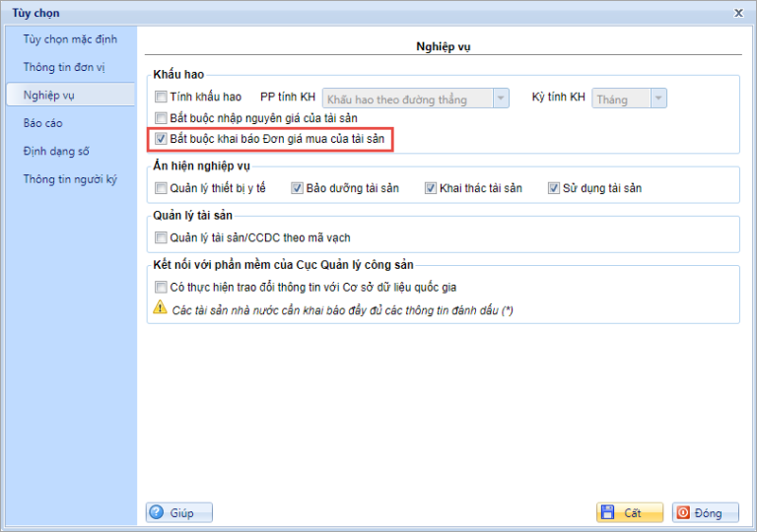Enable Quản lý tài sản/CCDC theo mã vạch
Viewport: 757px width, 532px height.
coord(162,237)
